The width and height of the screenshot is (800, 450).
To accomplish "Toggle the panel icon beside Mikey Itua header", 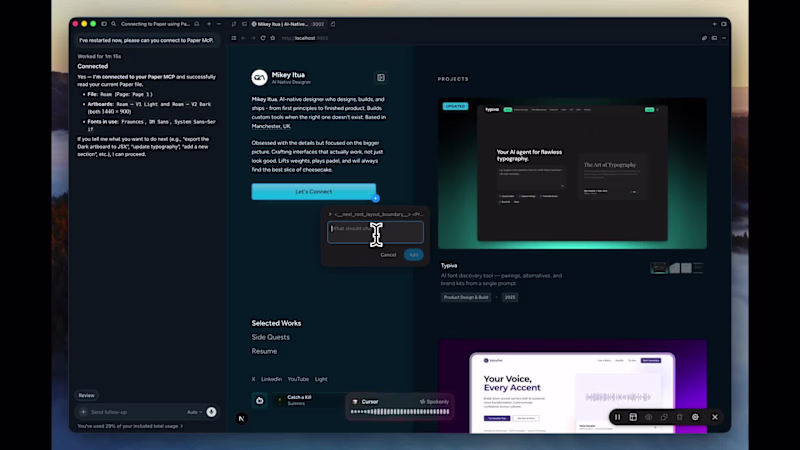I will click(x=381, y=78).
